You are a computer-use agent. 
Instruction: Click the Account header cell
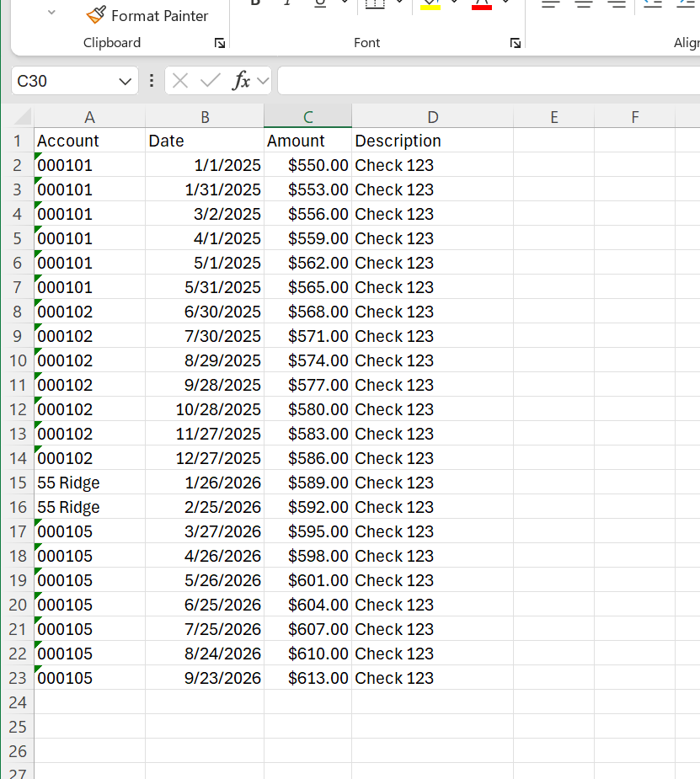[89, 141]
